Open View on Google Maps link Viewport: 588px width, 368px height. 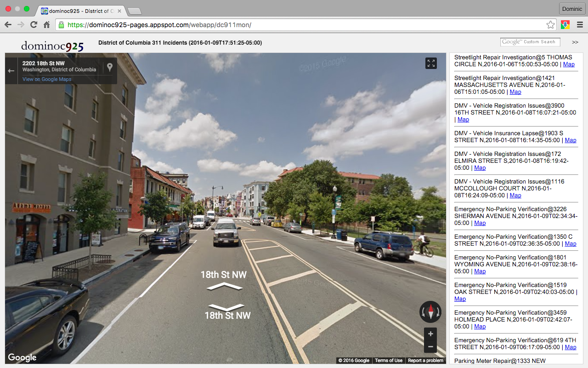(47, 79)
